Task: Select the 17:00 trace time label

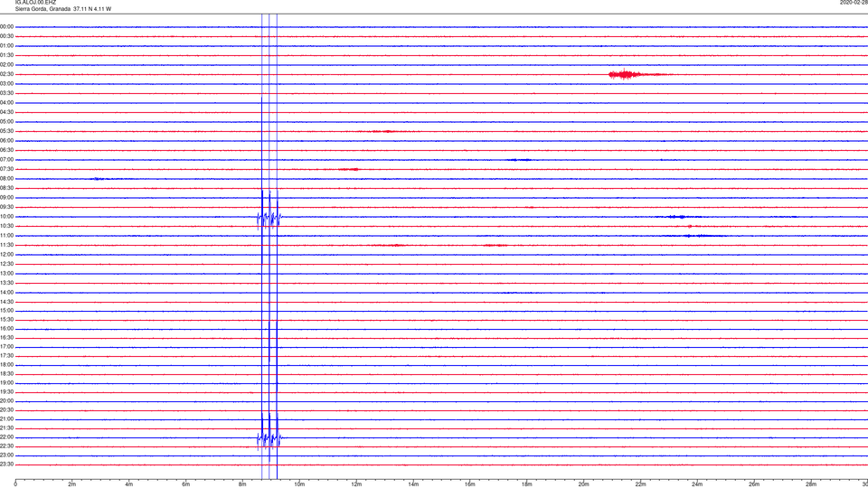Action: (x=6, y=346)
